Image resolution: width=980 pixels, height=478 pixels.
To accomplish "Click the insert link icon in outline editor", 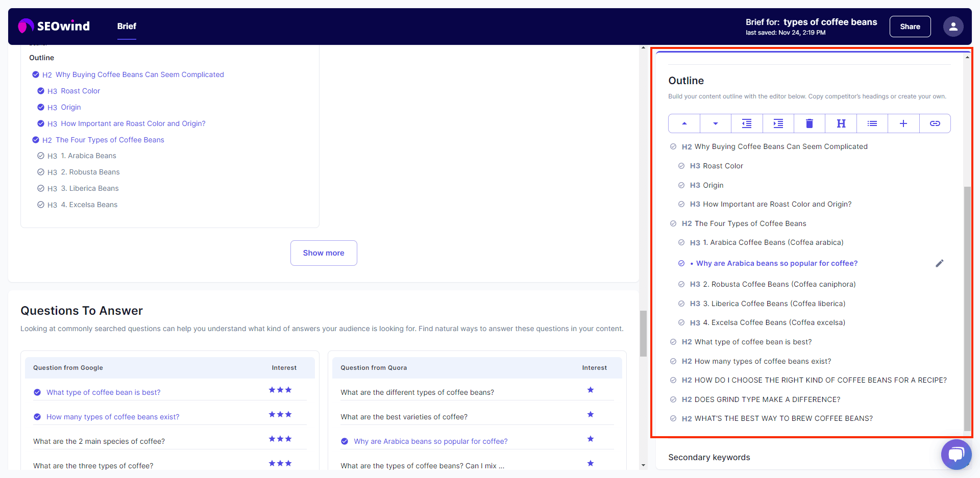I will click(x=935, y=123).
